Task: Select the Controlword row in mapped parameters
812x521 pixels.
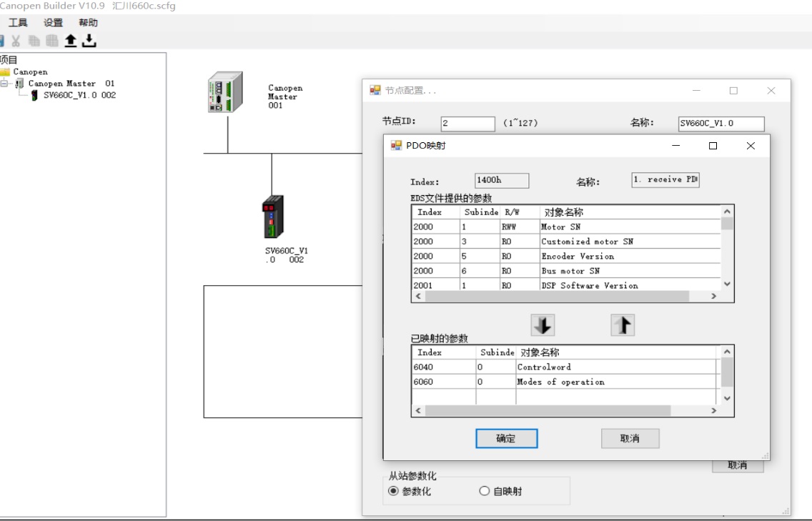Action: pos(544,367)
